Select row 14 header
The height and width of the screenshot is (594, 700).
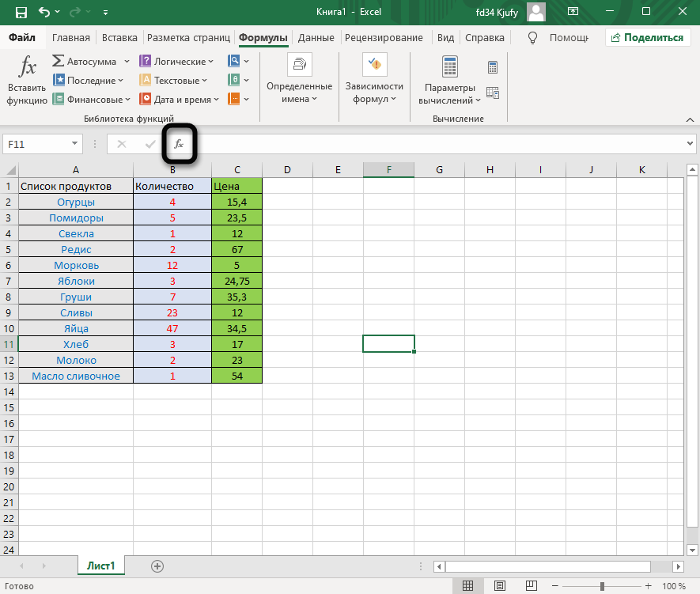coord(9,392)
